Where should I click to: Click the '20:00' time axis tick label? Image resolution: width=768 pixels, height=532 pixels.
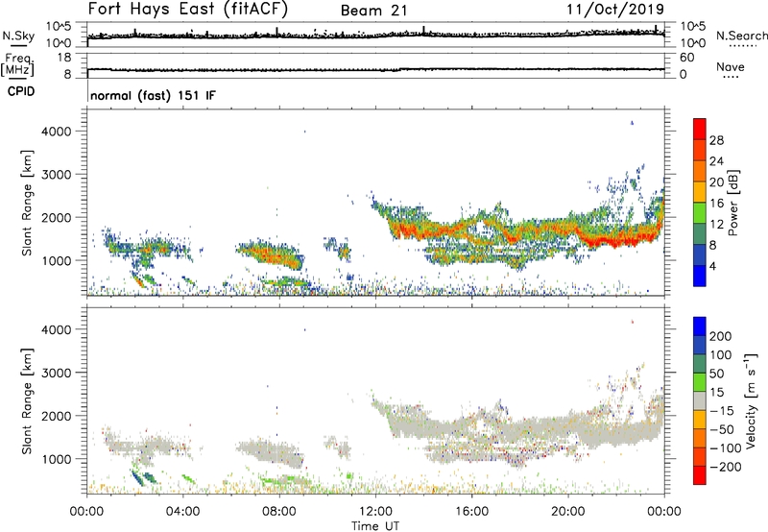coord(567,512)
